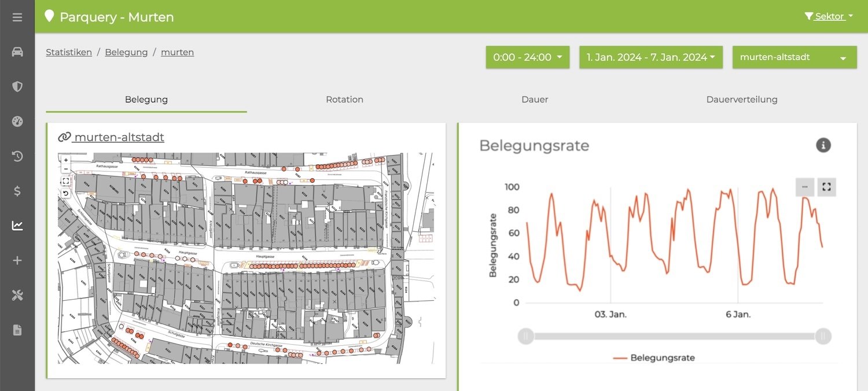This screenshot has height=391, width=868.
Task: Open the shield section in sidebar
Action: 17,87
